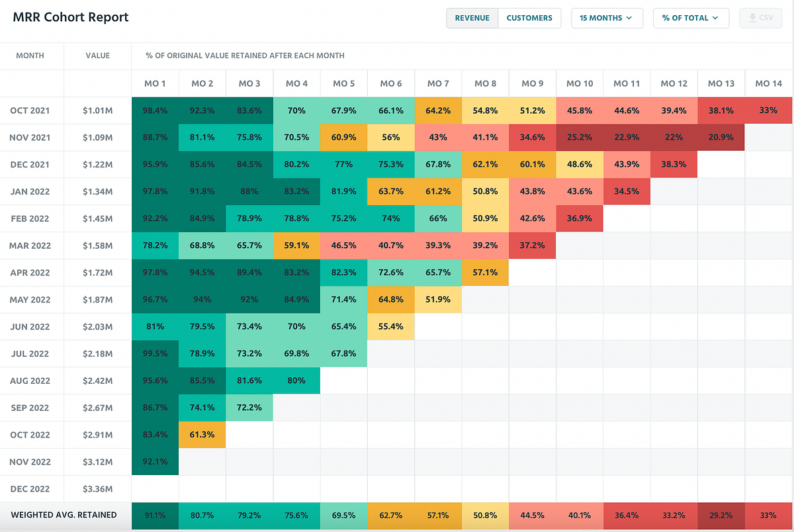Click the Weighted Avg. Retained row label
Image resolution: width=794 pixels, height=532 pixels.
64,515
